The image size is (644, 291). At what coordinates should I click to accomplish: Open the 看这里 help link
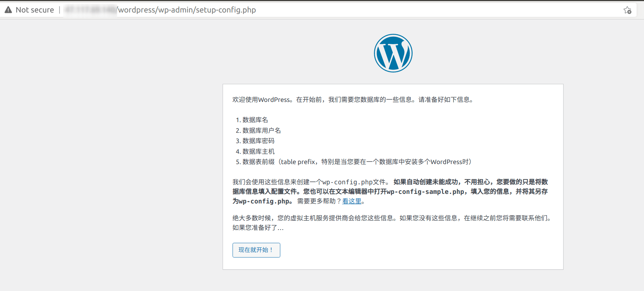click(x=352, y=201)
